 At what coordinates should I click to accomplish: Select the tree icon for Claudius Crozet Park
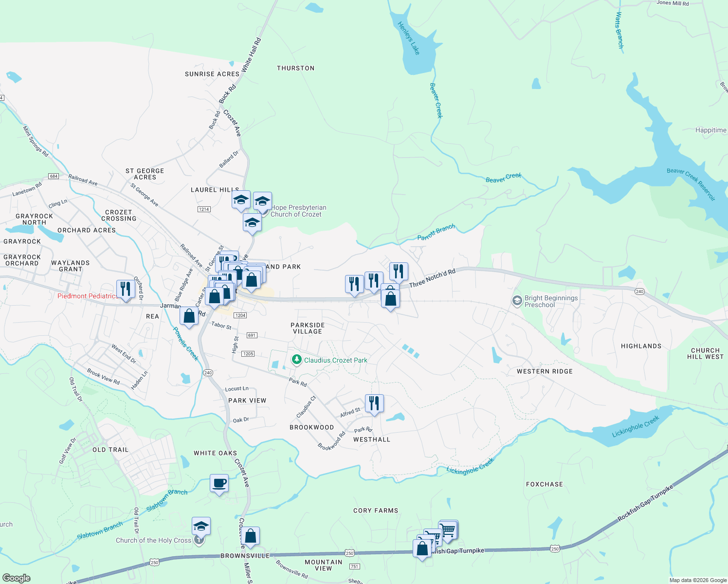pos(296,360)
